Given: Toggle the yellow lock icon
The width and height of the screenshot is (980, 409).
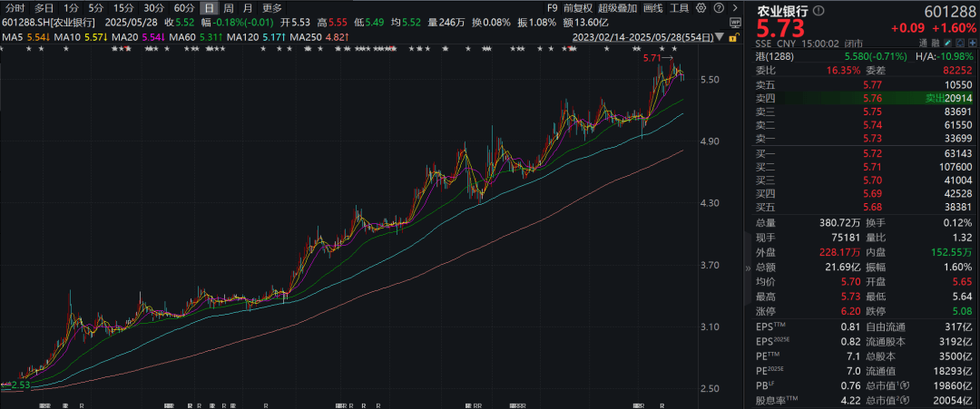Looking at the screenshot, I should [x=734, y=37].
